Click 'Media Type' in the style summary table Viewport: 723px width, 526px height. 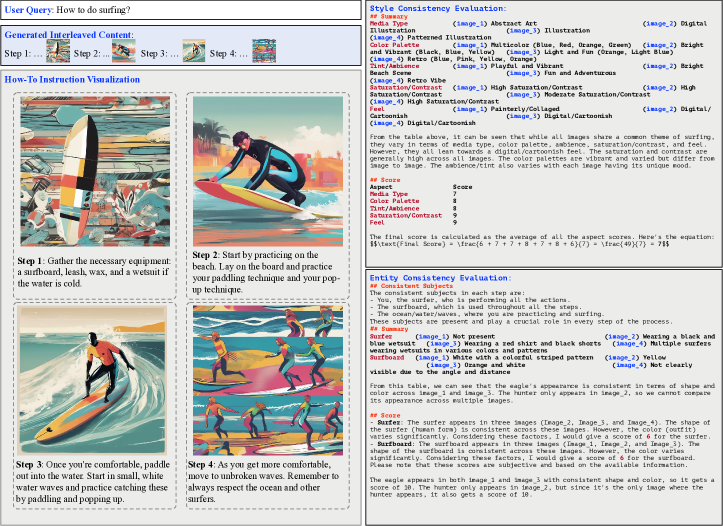click(389, 24)
